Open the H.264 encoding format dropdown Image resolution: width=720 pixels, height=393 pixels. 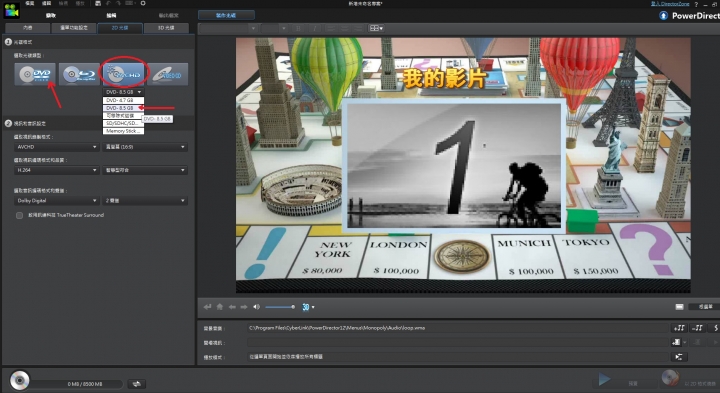56,170
